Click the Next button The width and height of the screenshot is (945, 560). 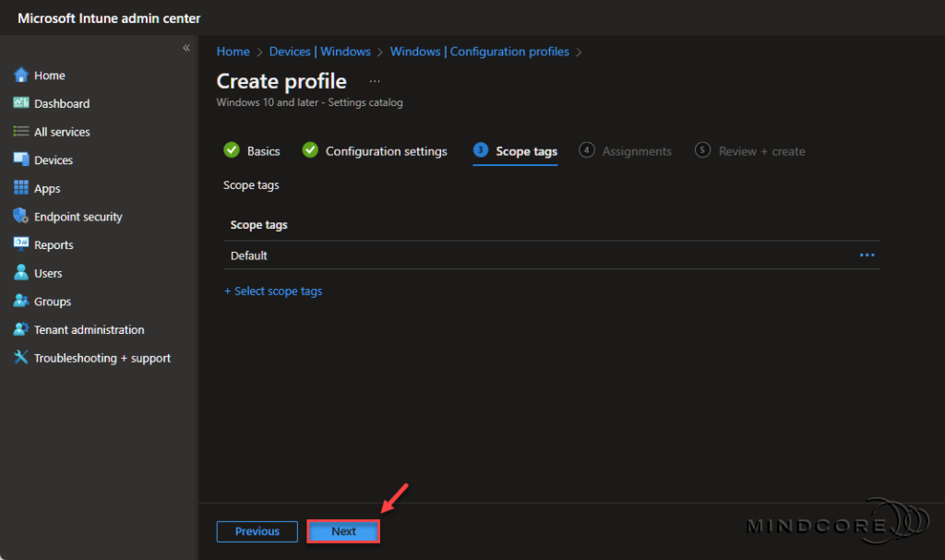point(342,531)
